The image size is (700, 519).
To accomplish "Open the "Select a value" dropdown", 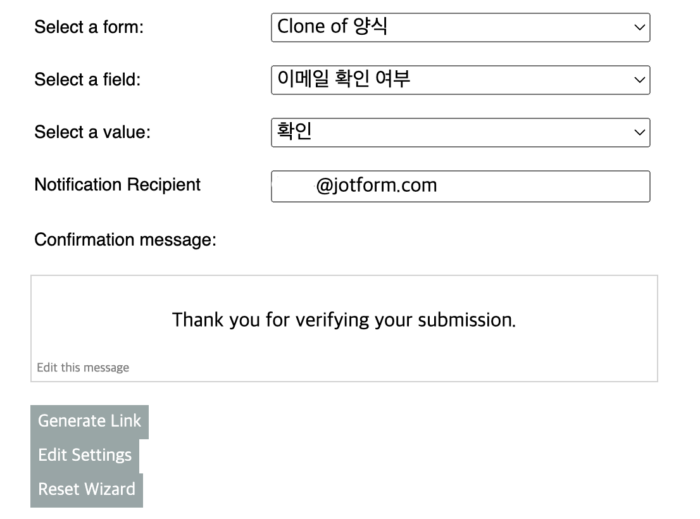I will [x=460, y=132].
